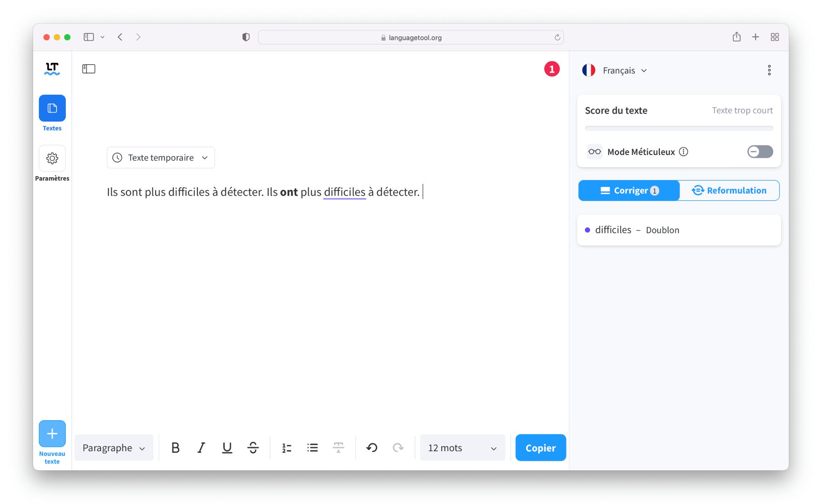838x504 pixels.
Task: Switch to the Reformulation tab
Action: point(729,191)
